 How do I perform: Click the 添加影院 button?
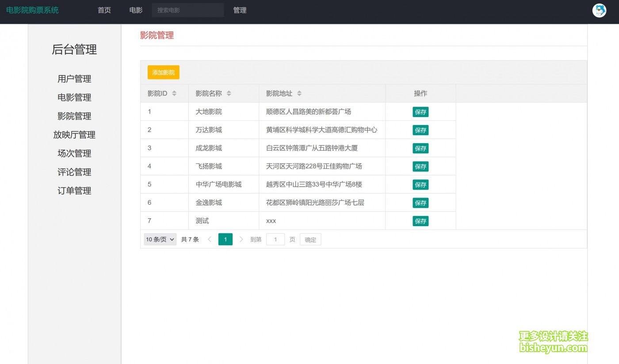coord(164,72)
